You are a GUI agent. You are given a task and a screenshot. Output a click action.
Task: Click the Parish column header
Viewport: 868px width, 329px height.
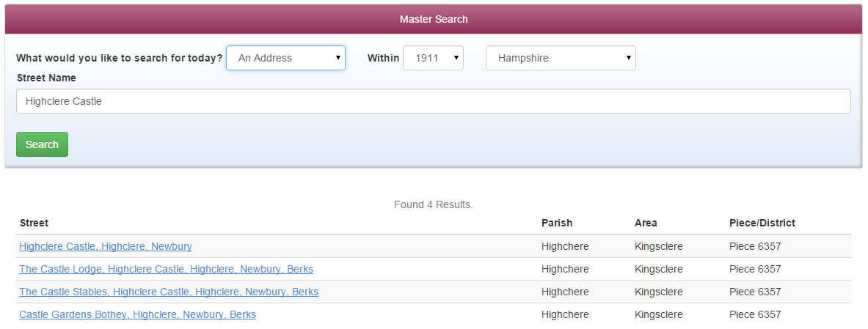tap(557, 223)
